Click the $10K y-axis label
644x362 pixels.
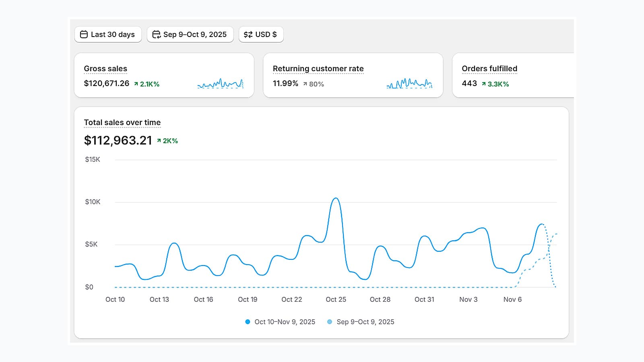[x=93, y=202]
